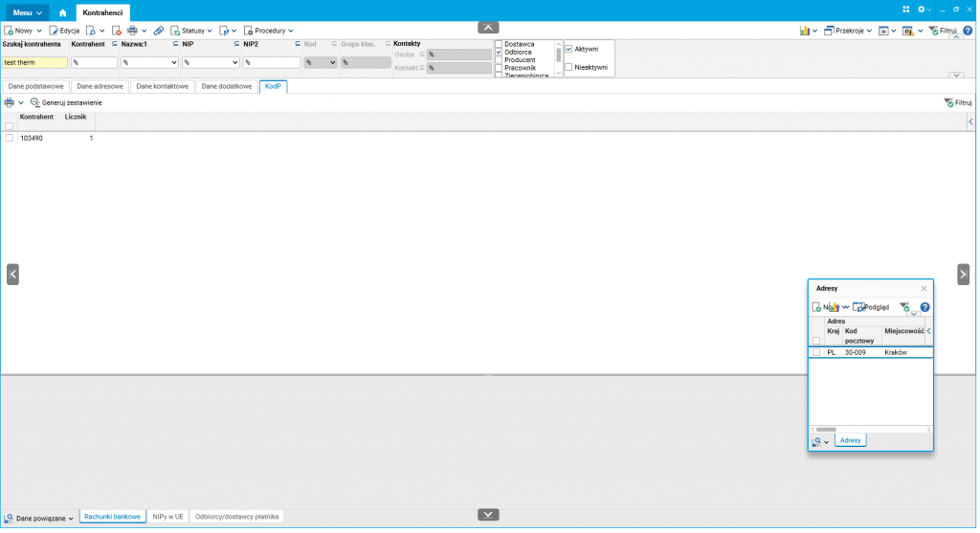Toggle the Pracownik checkbox
This screenshot has height=533, width=980.
499,68
